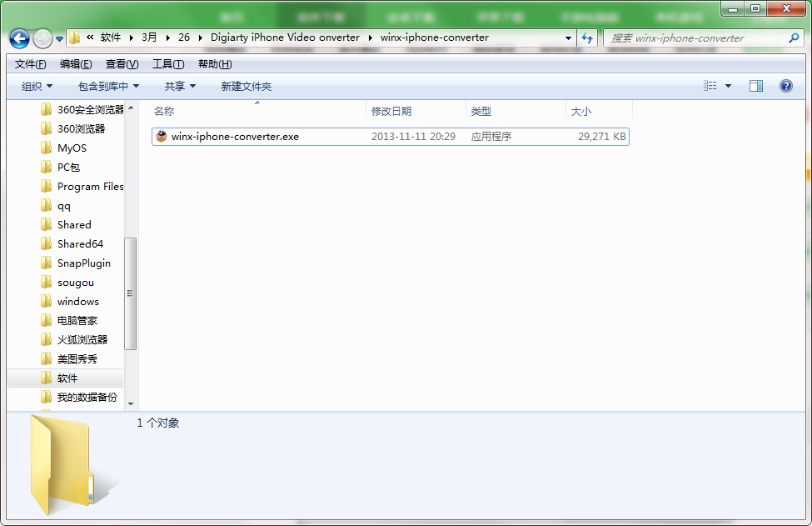Open the 包含到库中 dropdown
Screen dimensions: 812x526
108,87
